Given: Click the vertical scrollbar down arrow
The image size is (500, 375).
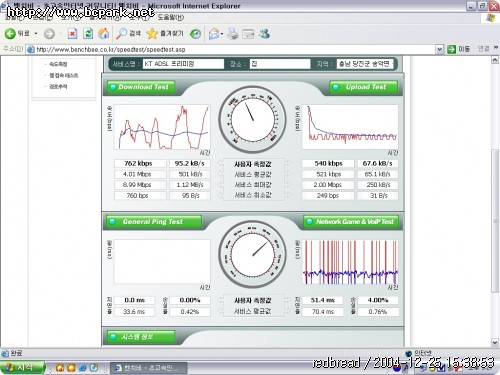Looking at the screenshot, I should [x=495, y=342].
